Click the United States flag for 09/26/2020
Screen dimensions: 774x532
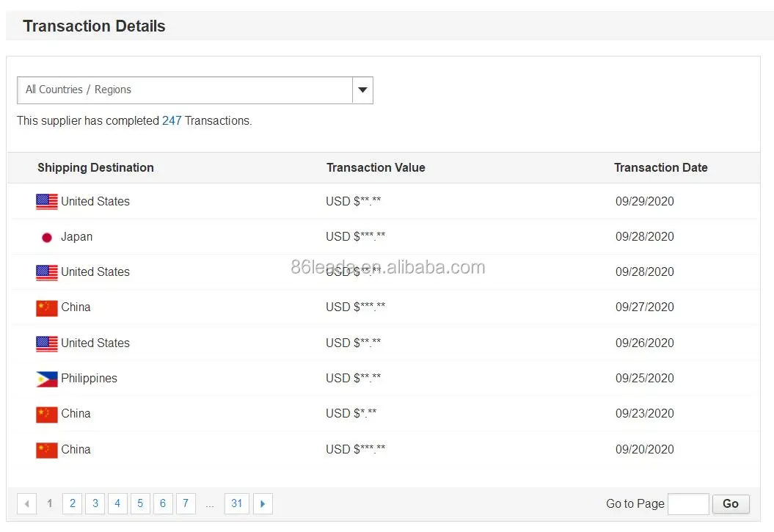pos(47,343)
